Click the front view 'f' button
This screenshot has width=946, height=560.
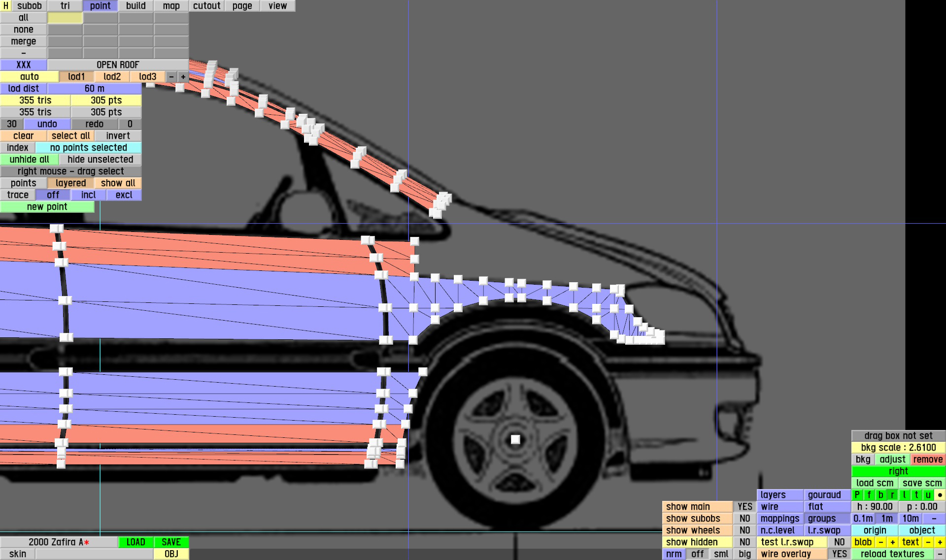click(x=869, y=495)
